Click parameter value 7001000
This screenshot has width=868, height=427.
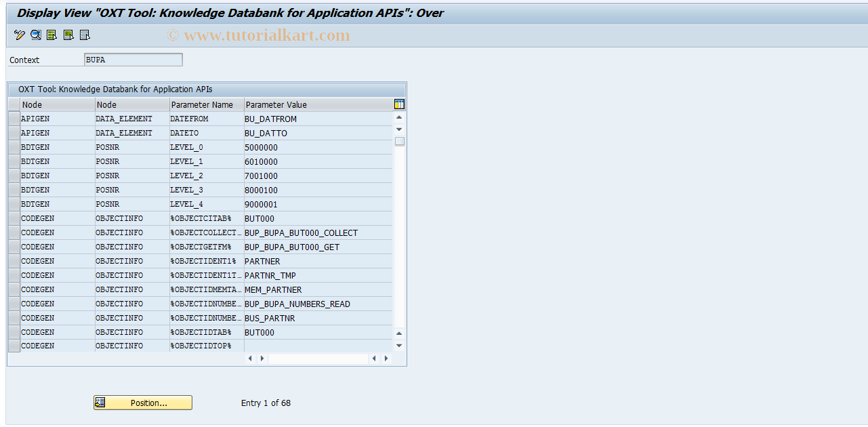[318, 176]
